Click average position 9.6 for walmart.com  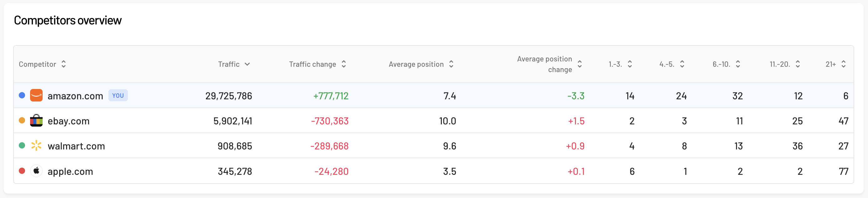[449, 146]
